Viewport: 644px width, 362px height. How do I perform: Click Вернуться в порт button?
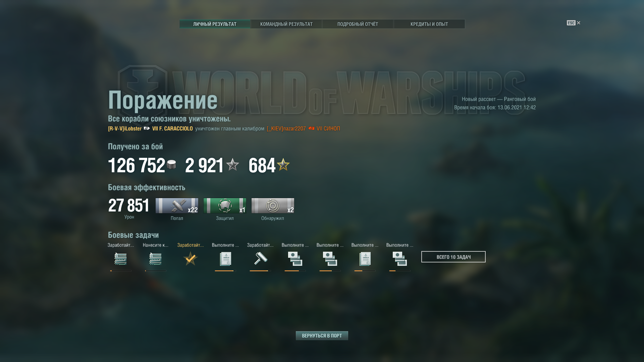pyautogui.click(x=322, y=336)
